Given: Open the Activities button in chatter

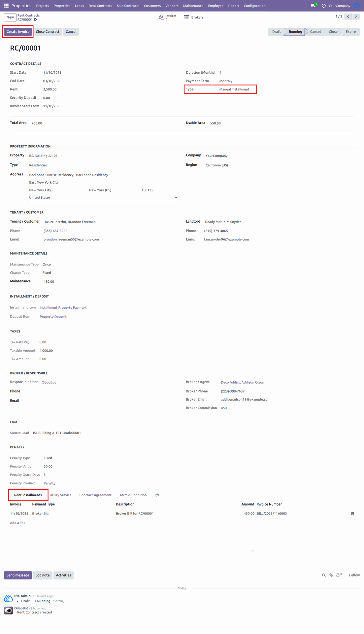Looking at the screenshot, I should coord(63,575).
